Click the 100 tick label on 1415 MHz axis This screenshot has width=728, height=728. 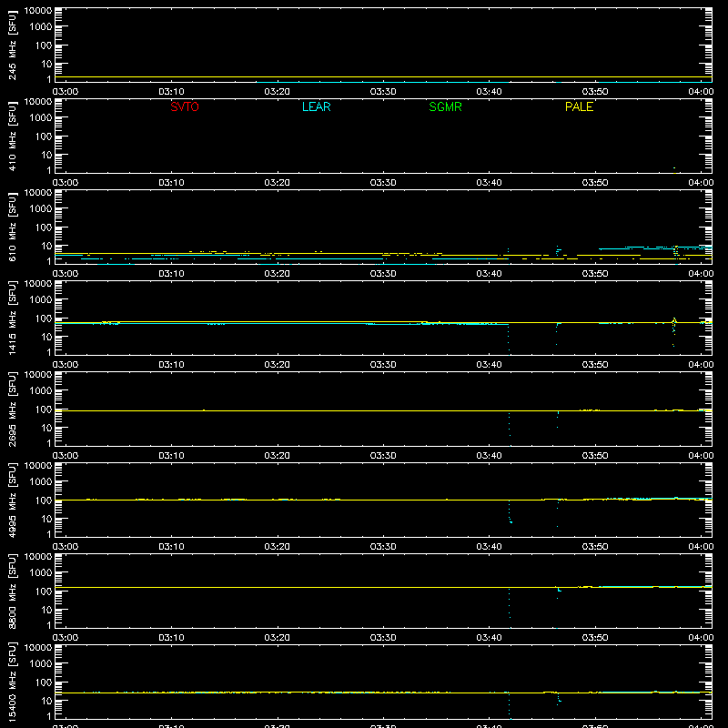44,318
